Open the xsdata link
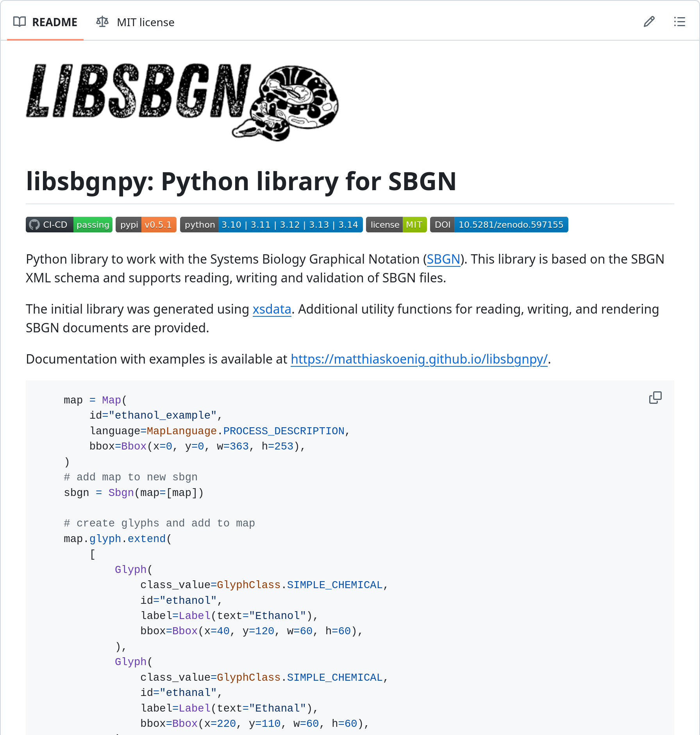Screen dimensions: 700x735 (272, 309)
